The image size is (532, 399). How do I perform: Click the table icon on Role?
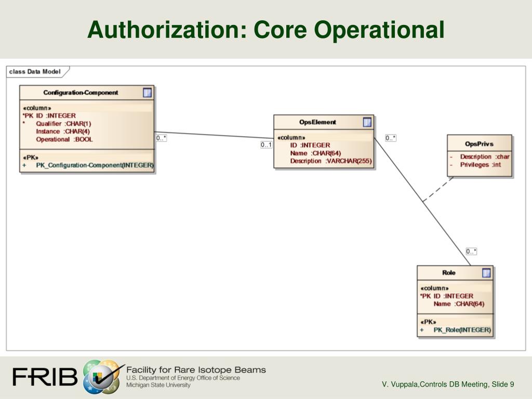pos(486,273)
